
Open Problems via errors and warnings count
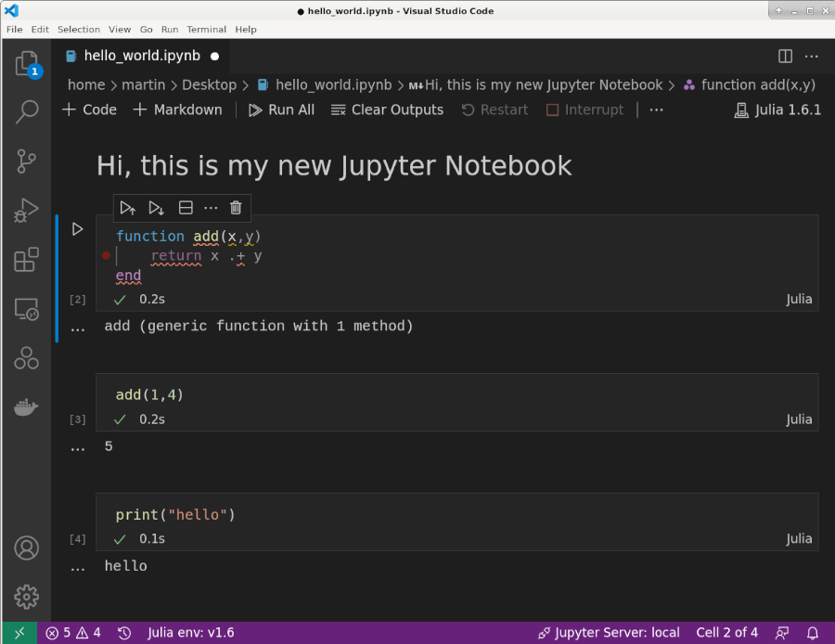pos(73,633)
